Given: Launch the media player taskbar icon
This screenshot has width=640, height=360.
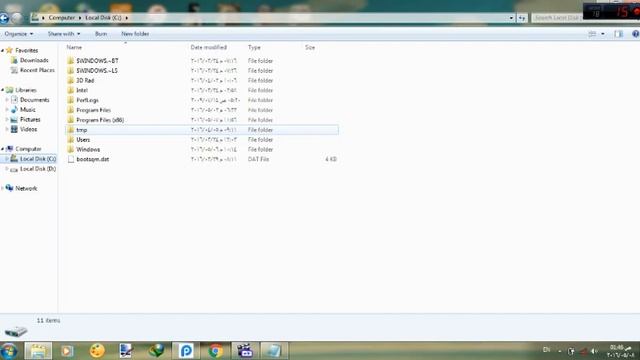Looking at the screenshot, I should (x=67, y=351).
